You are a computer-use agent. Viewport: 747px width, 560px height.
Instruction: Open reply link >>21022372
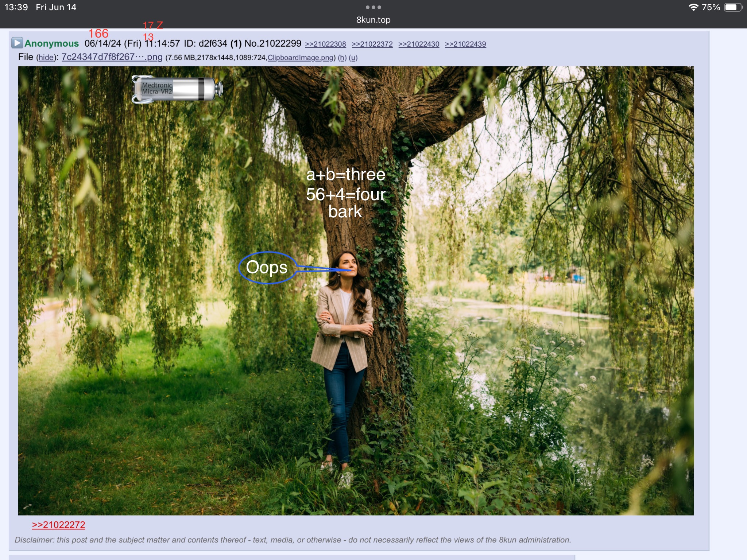pyautogui.click(x=372, y=44)
